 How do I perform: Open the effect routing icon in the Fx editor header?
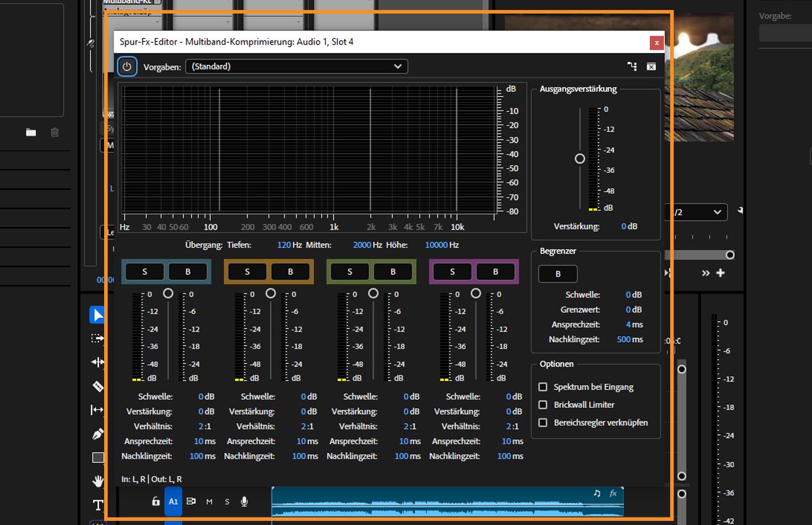(632, 67)
